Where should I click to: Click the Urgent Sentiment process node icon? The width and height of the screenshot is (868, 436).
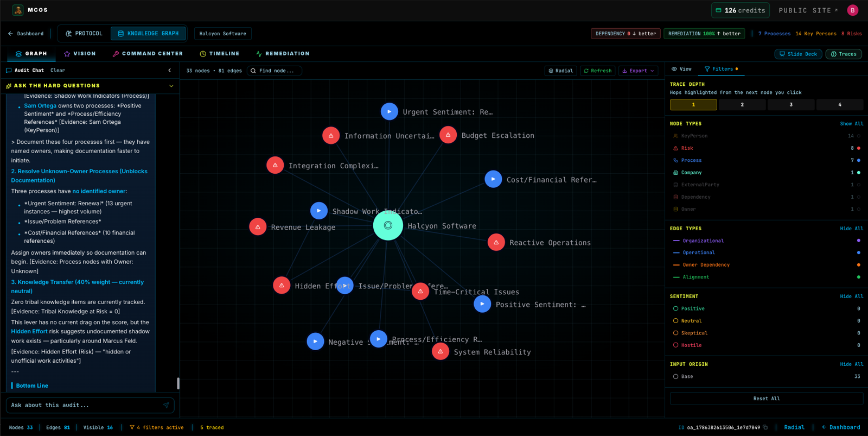pos(389,111)
